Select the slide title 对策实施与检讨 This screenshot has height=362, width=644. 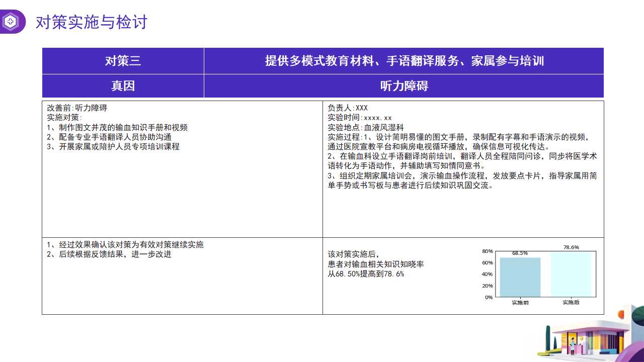(91, 22)
